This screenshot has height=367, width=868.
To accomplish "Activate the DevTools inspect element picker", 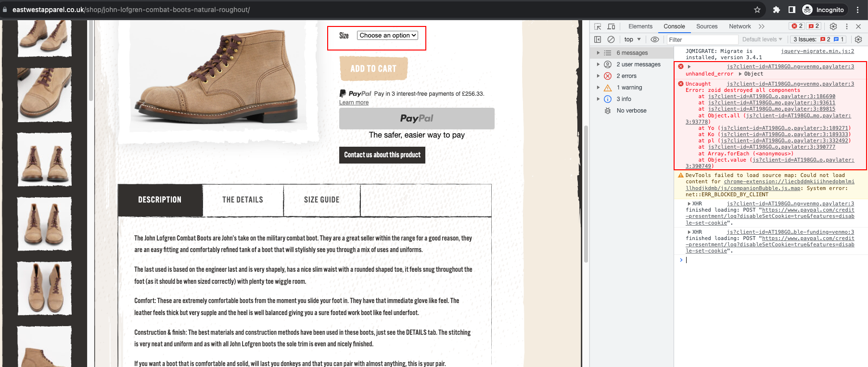I will point(598,26).
